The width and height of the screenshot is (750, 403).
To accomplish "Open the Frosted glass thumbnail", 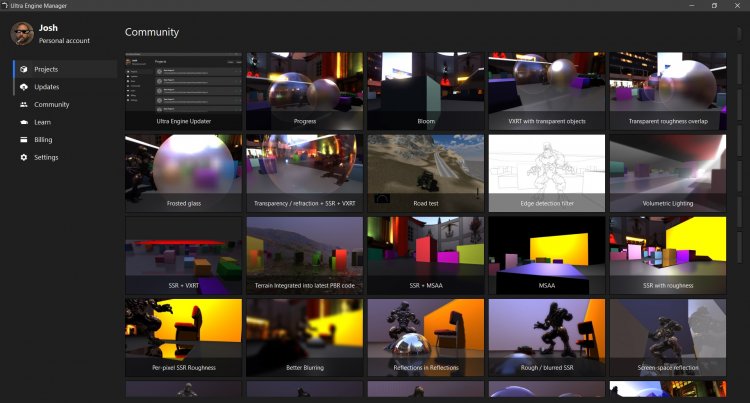I will (x=183, y=173).
